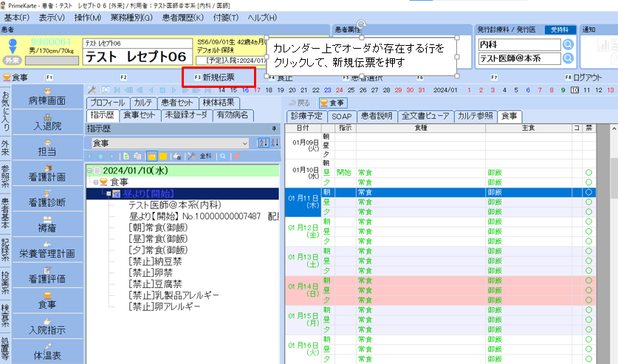Screen dimensions: 618x364
Task: Open the 看護診断 sidebar item
Action: pos(47,199)
